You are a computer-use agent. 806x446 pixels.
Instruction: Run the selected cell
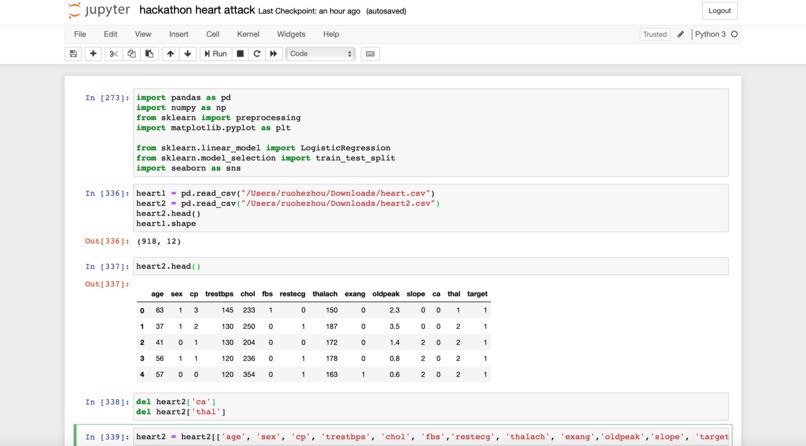tap(215, 53)
